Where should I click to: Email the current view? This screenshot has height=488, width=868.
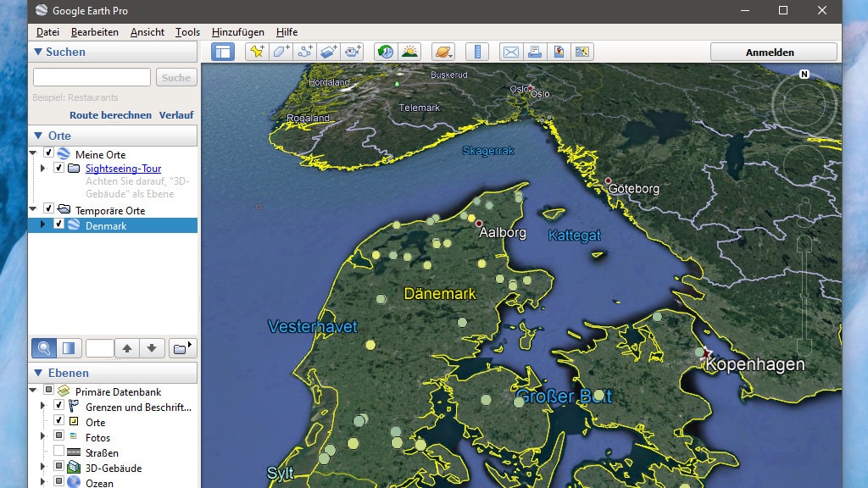(x=510, y=52)
